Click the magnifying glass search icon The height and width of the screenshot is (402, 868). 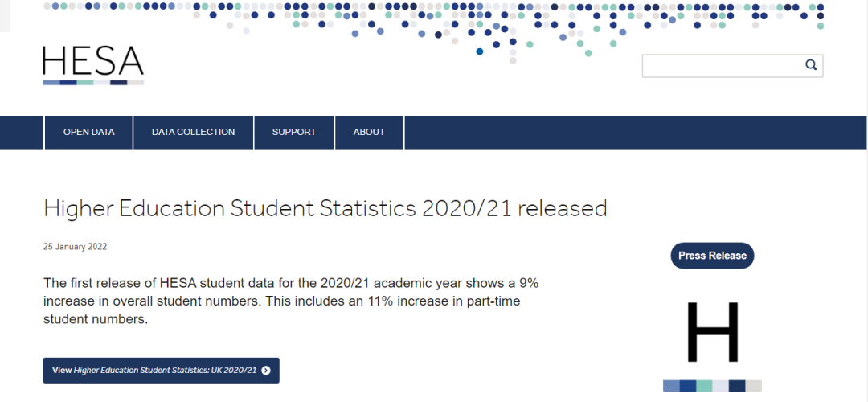click(x=811, y=66)
